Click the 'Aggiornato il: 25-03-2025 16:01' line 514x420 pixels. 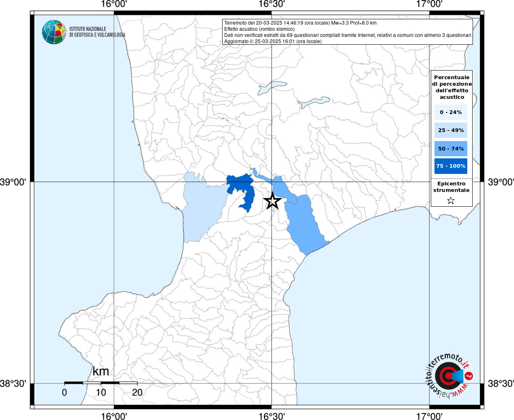pos(273,41)
